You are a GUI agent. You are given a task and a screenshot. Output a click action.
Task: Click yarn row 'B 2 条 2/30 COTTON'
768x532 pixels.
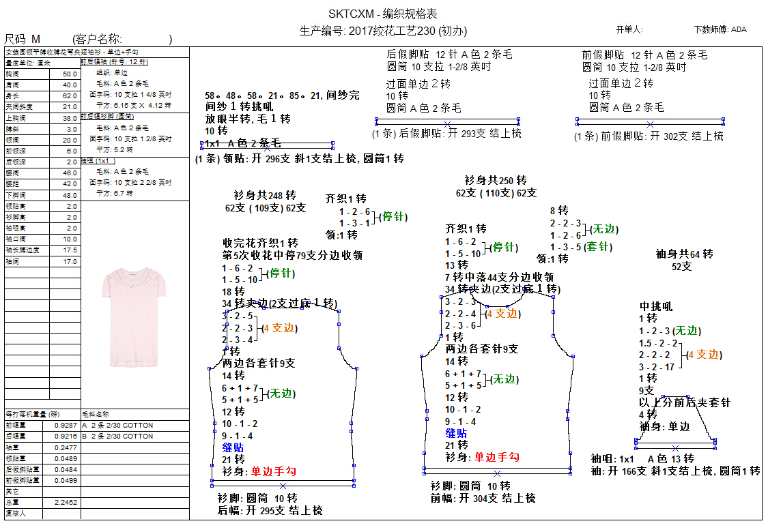coord(117,436)
